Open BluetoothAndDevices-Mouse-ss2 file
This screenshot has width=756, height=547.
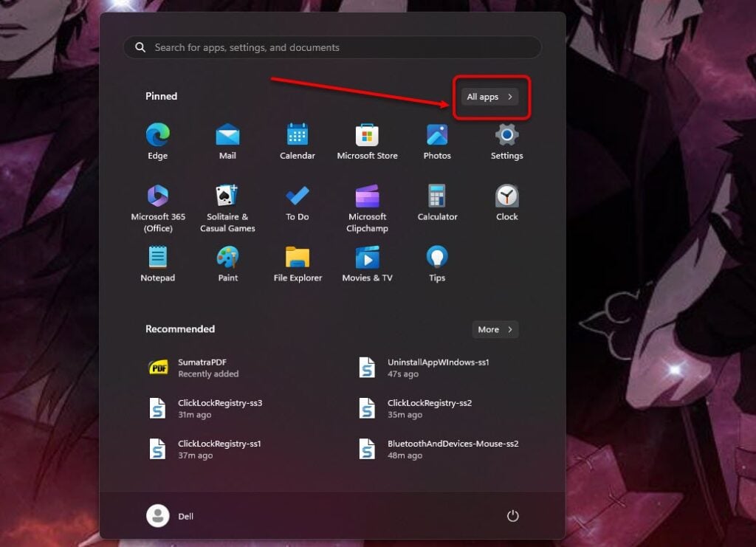point(439,449)
